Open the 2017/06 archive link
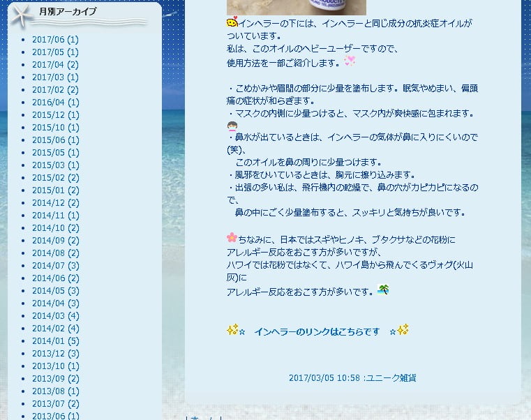531x420 pixels. (x=55, y=40)
